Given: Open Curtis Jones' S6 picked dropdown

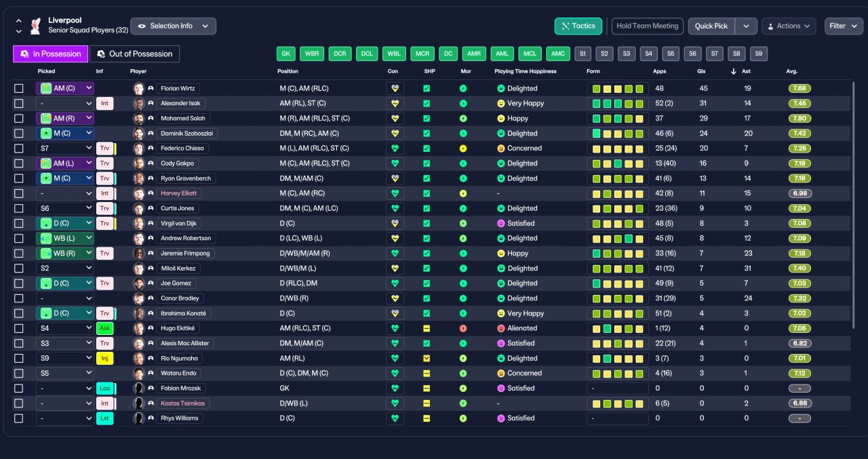Looking at the screenshot, I should tap(65, 208).
